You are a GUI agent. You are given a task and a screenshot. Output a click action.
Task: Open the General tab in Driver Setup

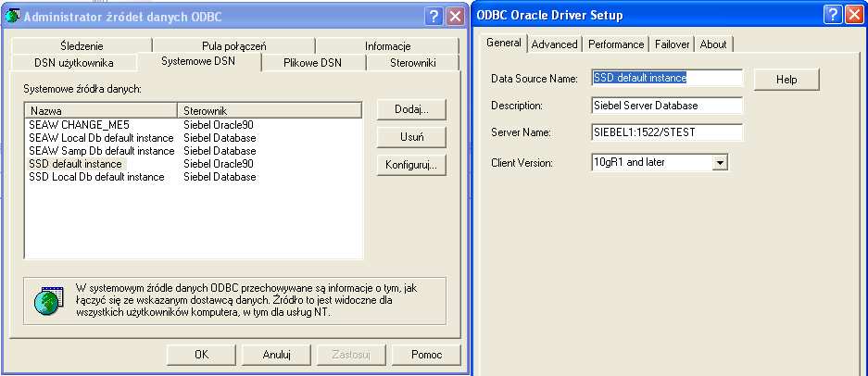pyautogui.click(x=503, y=44)
